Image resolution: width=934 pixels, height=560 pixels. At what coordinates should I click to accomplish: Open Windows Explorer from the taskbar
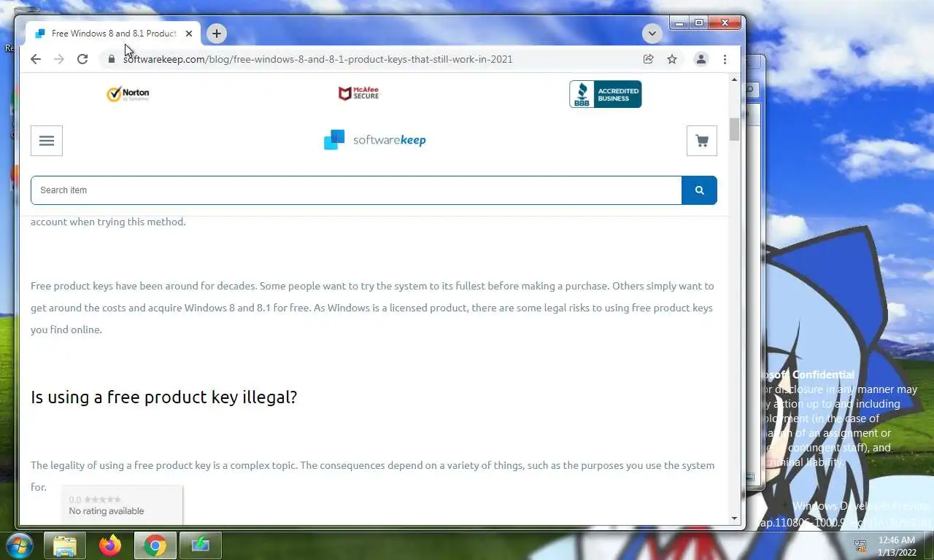click(65, 545)
